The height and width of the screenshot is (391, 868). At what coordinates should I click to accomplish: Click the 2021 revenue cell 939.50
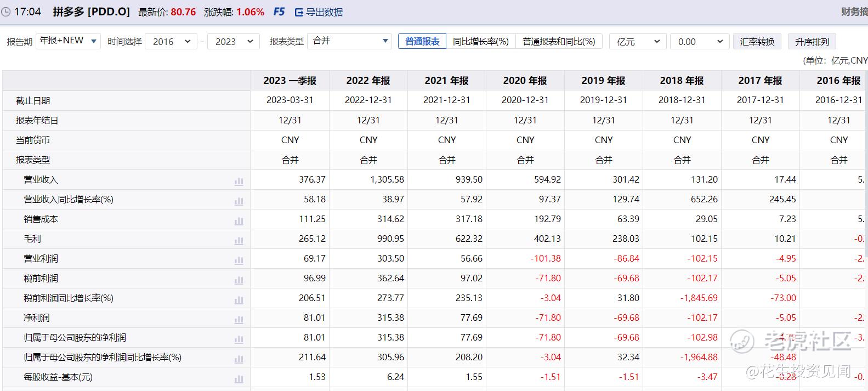point(469,179)
